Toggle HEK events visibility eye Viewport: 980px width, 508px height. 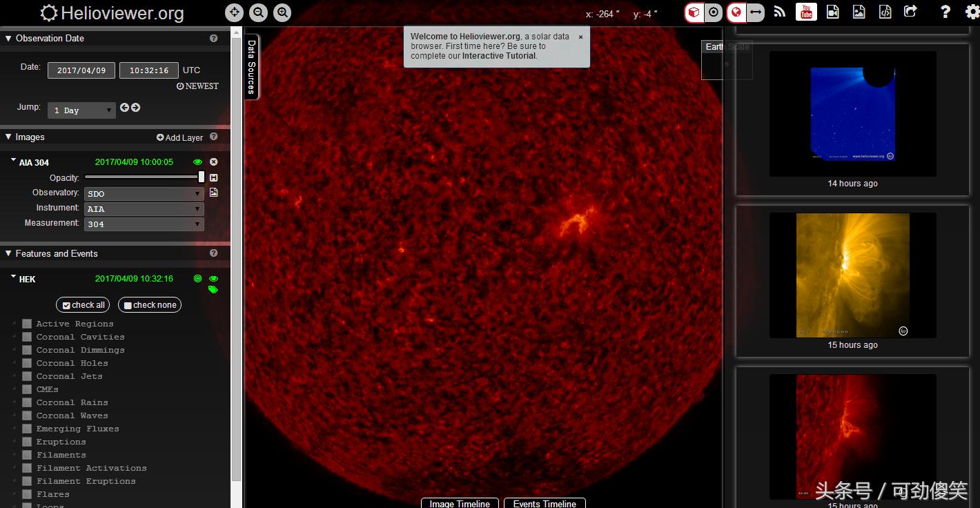click(213, 279)
